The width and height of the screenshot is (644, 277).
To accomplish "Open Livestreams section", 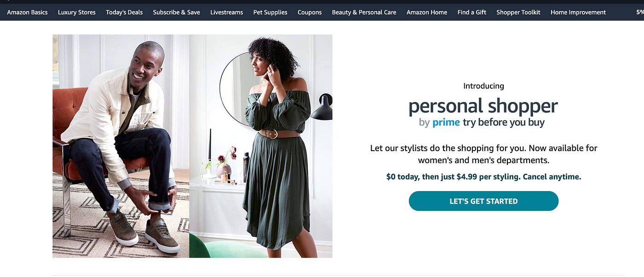I will point(227,12).
